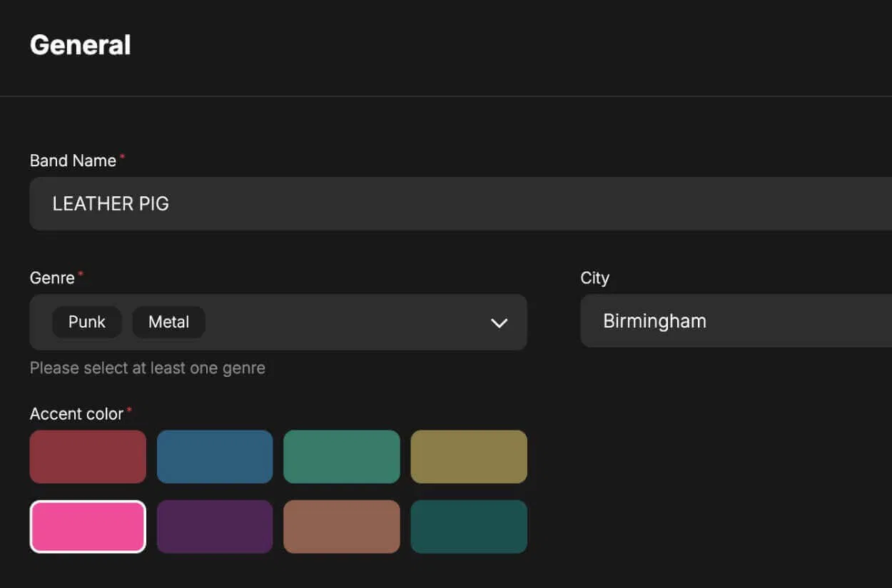Screen dimensions: 892x588
Task: Select the dark purple accent color swatch
Action: pos(215,527)
